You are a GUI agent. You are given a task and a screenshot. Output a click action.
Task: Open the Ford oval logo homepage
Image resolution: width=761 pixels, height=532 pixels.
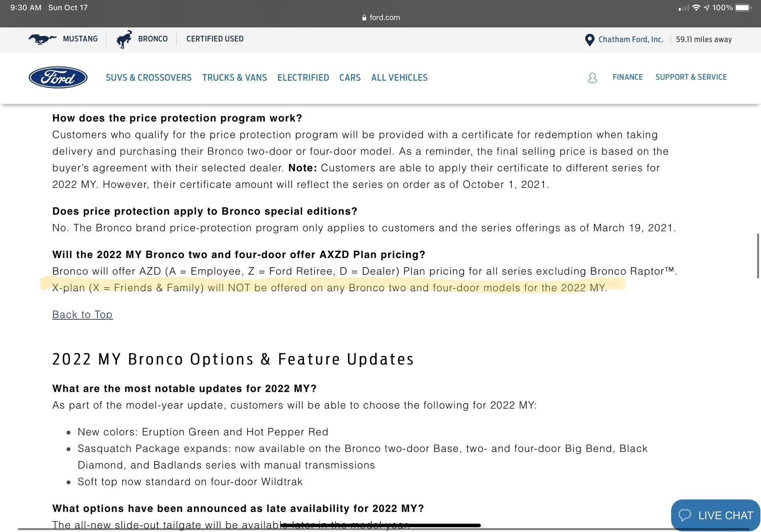pos(58,77)
